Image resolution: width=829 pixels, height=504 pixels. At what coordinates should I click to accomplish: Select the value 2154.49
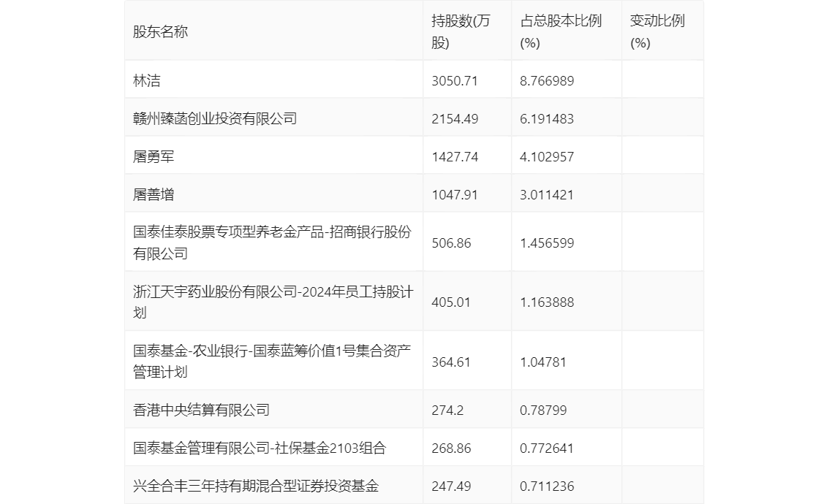455,119
